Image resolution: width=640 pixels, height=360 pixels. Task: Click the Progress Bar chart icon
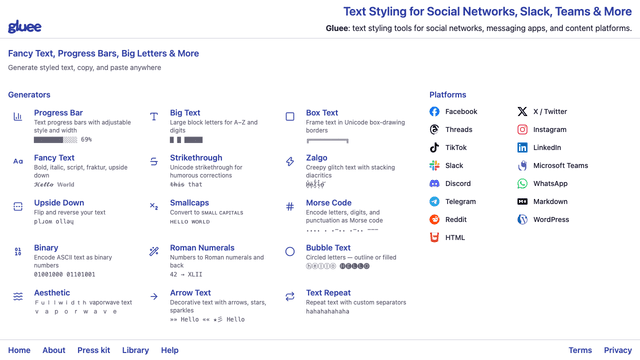[x=18, y=117]
